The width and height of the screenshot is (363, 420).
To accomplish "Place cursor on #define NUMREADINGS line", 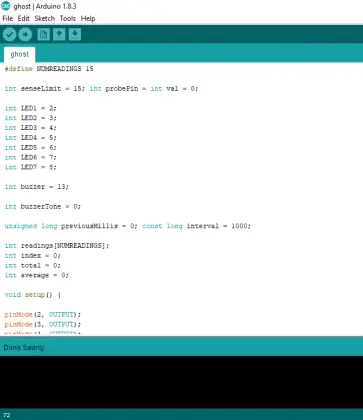I will 49,69.
